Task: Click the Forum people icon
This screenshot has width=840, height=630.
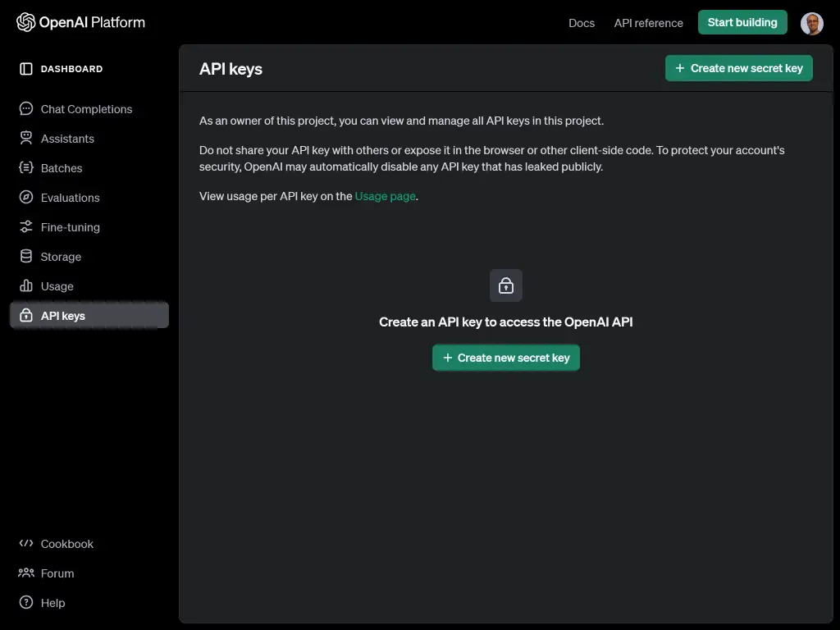Action: (25, 573)
